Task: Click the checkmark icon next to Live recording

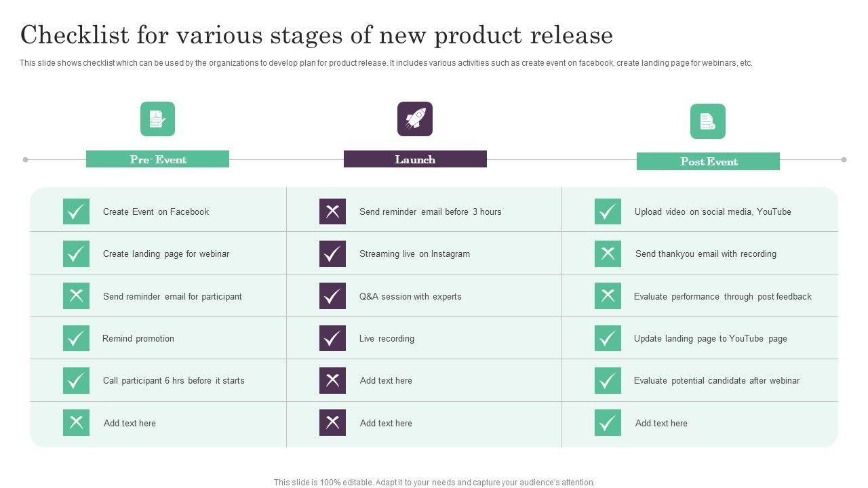Action: [x=332, y=338]
